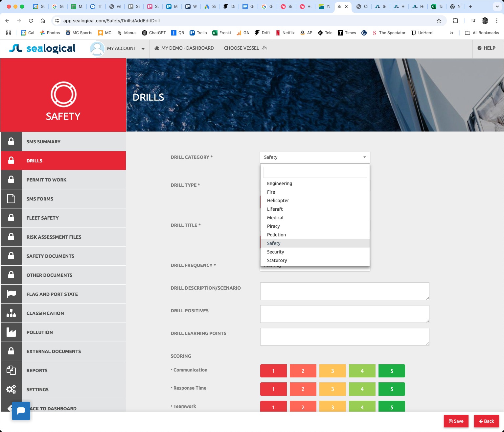Click the SMS Summary lock icon
This screenshot has width=504, height=432.
click(x=11, y=141)
